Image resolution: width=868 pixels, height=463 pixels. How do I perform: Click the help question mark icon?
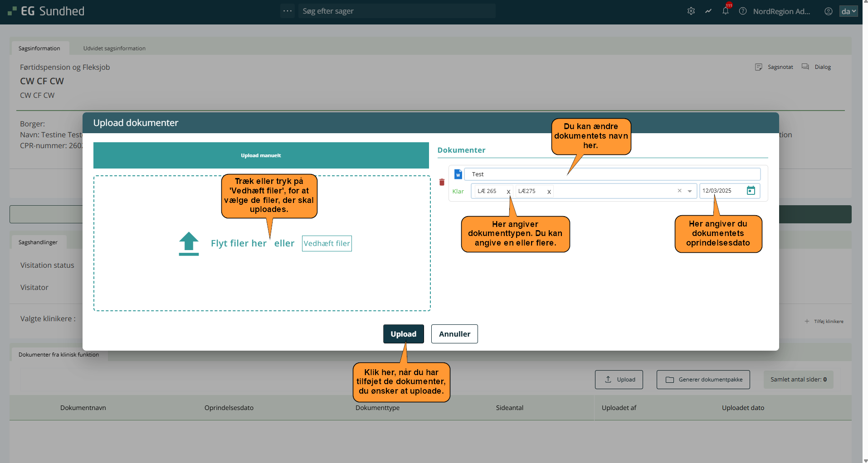(x=743, y=11)
